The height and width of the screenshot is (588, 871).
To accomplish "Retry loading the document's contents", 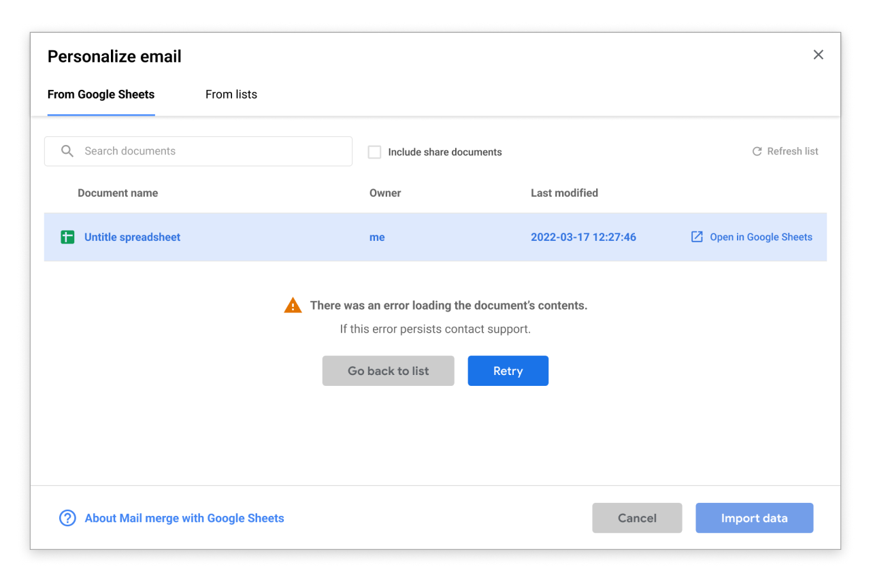I will (508, 371).
